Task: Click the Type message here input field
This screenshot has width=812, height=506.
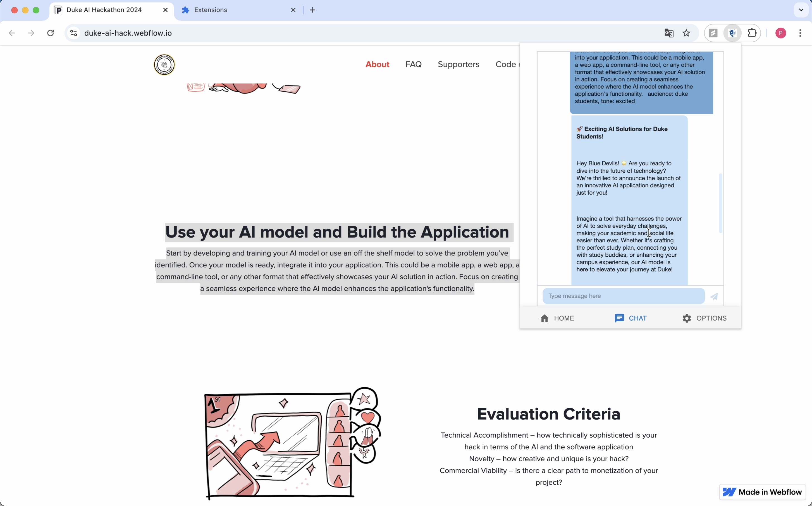Action: click(623, 296)
